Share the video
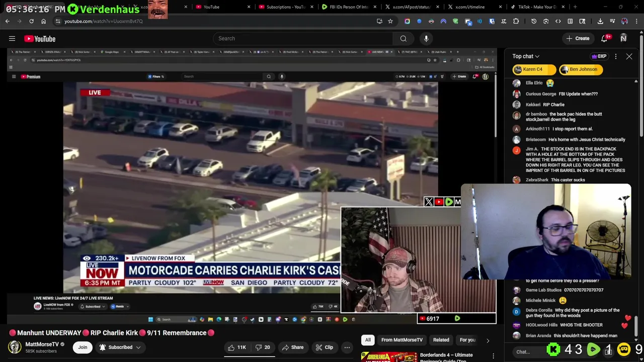The height and width of the screenshot is (362, 644). pyautogui.click(x=292, y=347)
